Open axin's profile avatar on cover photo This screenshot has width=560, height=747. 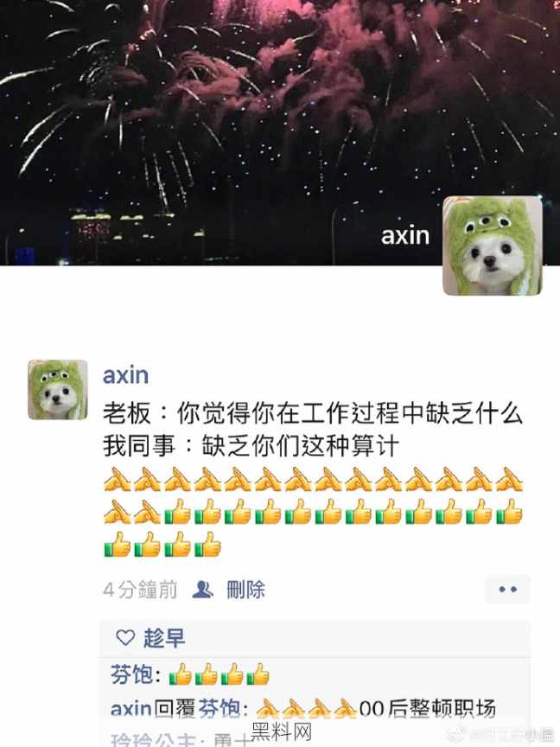tap(493, 246)
